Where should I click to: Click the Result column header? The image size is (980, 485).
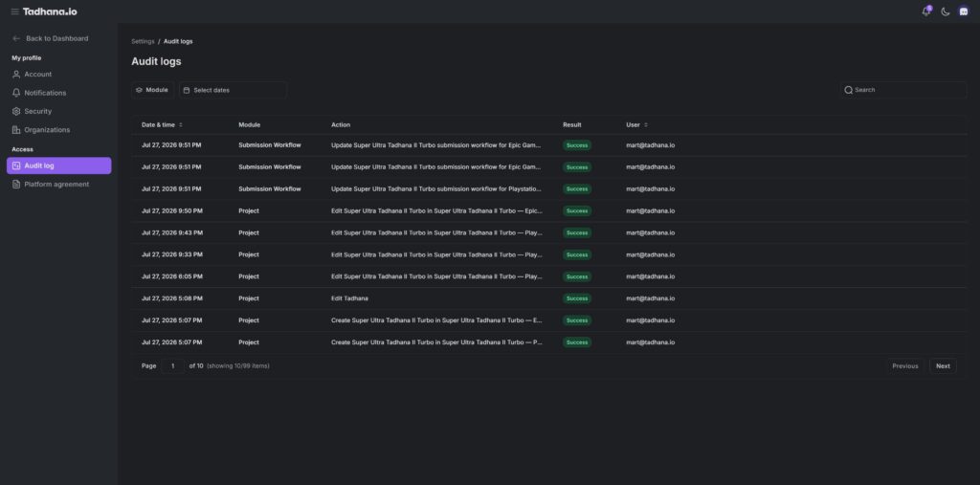(572, 125)
